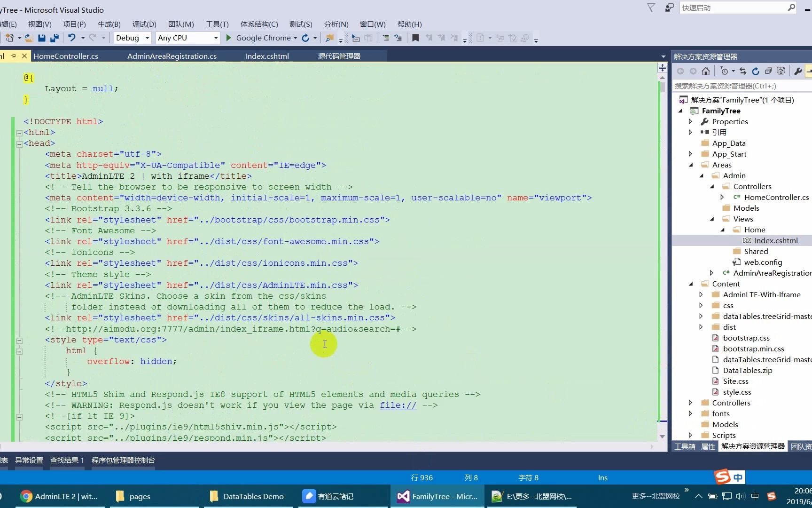Uncomment the selected lines icon

coord(398,38)
